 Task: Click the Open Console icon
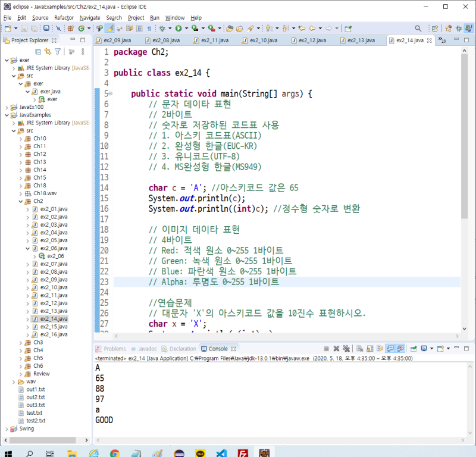click(x=441, y=349)
